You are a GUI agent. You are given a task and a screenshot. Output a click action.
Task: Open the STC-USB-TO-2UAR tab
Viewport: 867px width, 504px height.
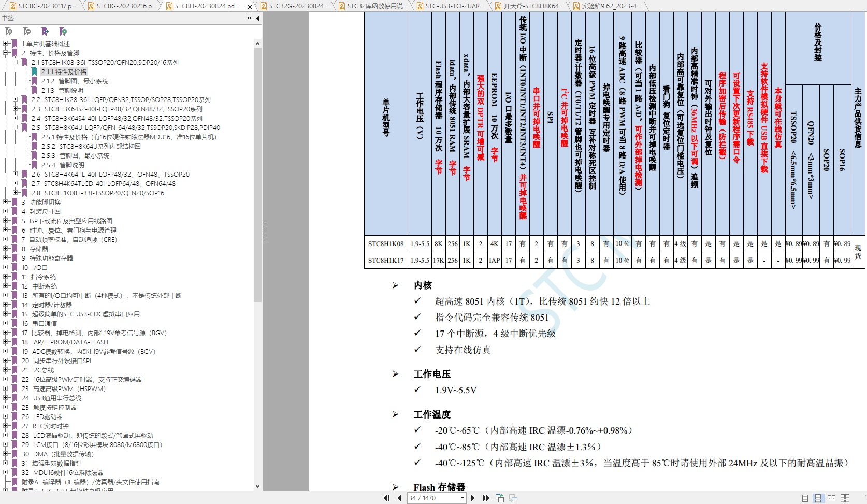[451, 6]
